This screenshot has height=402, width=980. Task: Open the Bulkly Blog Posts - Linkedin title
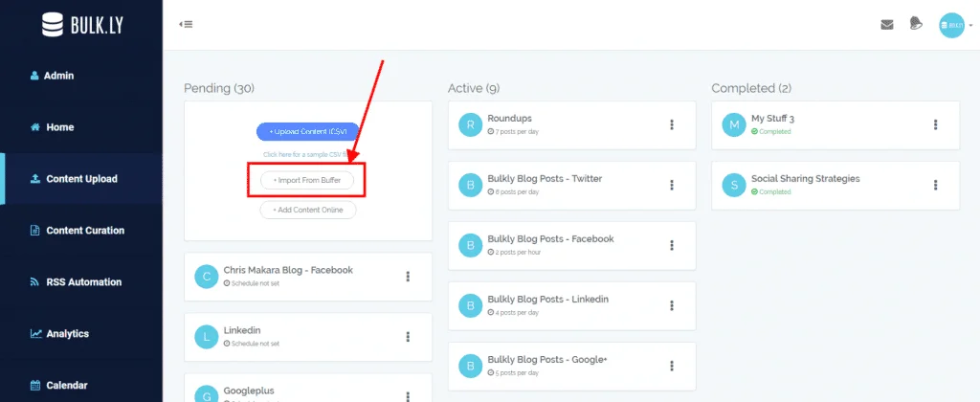coord(548,299)
